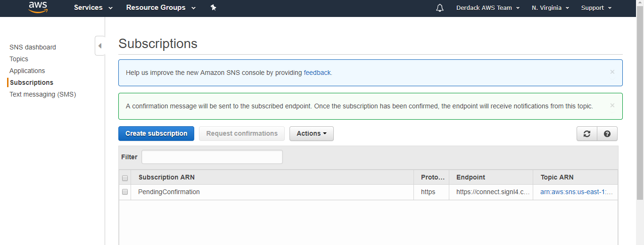The height and width of the screenshot is (245, 644).
Task: Collapse the left navigation sidebar arrow
Action: tap(100, 46)
